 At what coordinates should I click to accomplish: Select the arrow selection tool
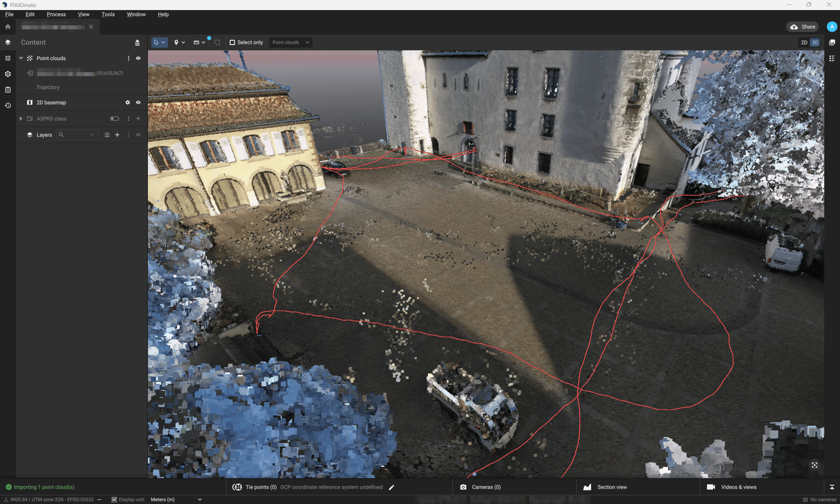click(157, 42)
